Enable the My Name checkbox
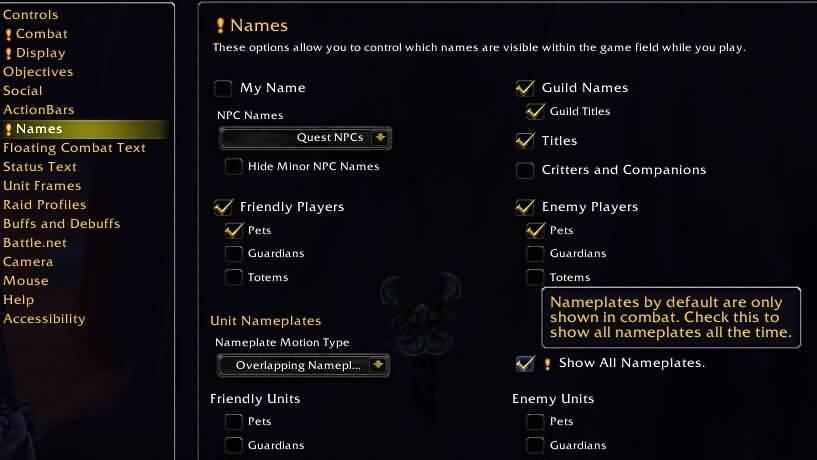The height and width of the screenshot is (460, 817). (223, 88)
